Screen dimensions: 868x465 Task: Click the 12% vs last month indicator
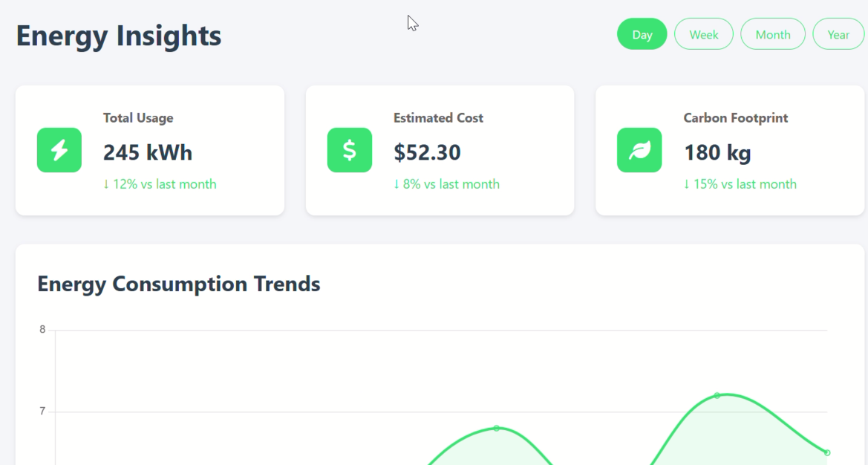[160, 184]
